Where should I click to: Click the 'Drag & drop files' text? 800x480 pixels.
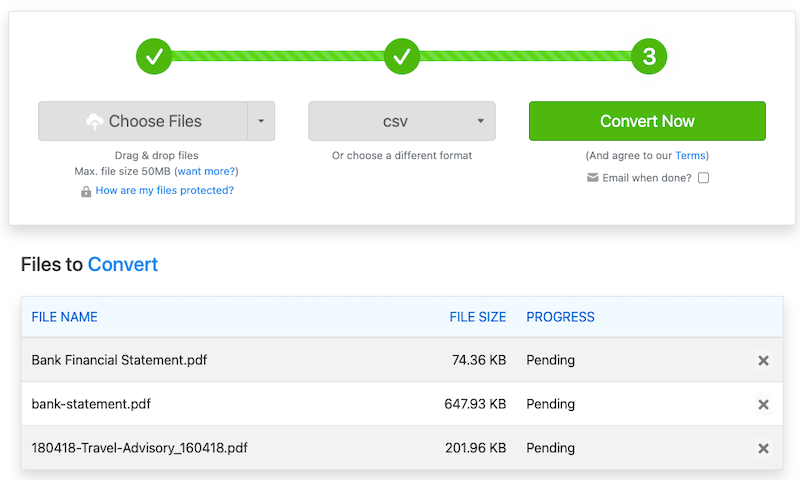click(x=156, y=156)
